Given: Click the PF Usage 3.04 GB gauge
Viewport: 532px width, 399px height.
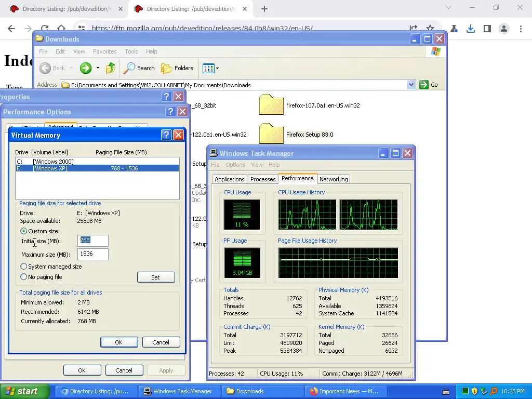Looking at the screenshot, I should 242,263.
